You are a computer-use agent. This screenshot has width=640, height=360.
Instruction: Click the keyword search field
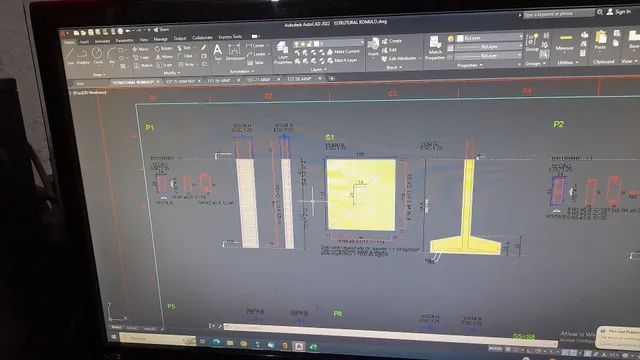(x=558, y=13)
